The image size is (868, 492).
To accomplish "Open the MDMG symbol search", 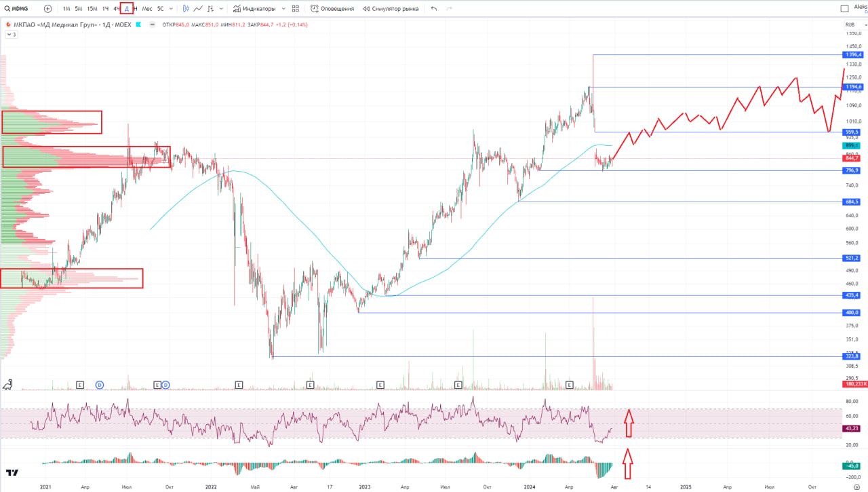I will click(x=17, y=9).
